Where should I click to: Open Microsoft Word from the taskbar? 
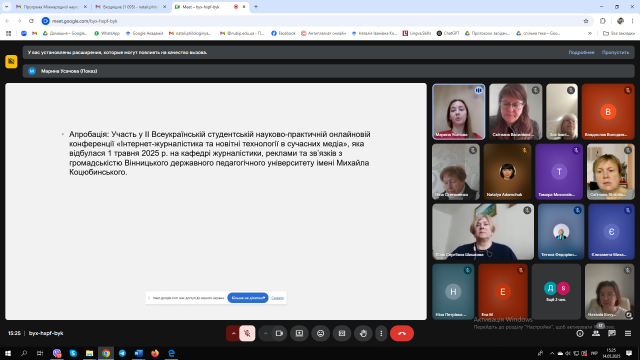point(138,353)
